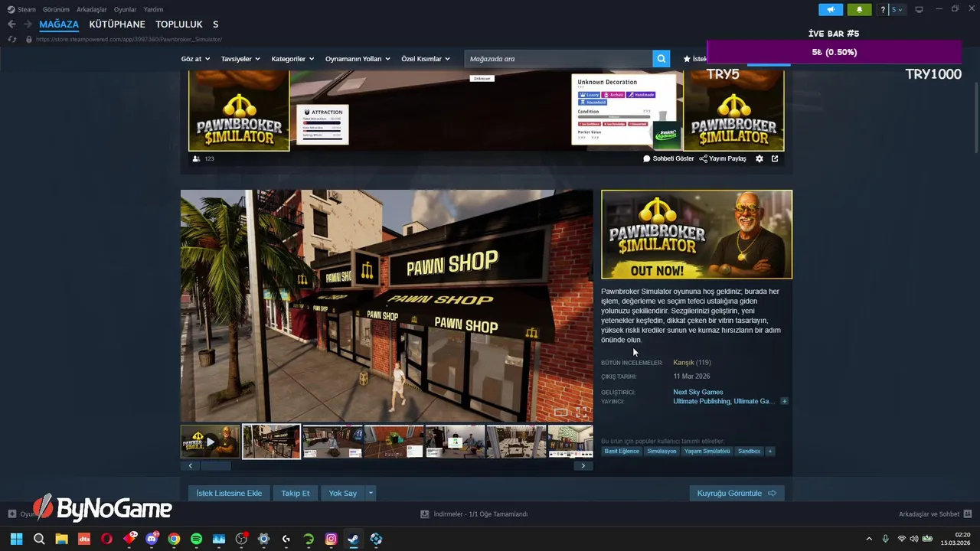Open Google Chrome from taskbar
The height and width of the screenshot is (551, 980).
pos(174,539)
